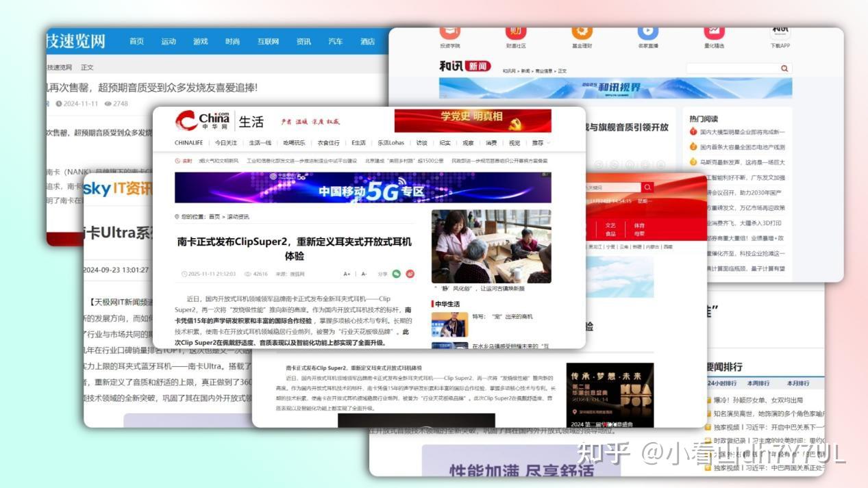This screenshot has width=868, height=488.
Task: Open headline 国内大模型明星企业即将完成新一
Action: (x=742, y=131)
